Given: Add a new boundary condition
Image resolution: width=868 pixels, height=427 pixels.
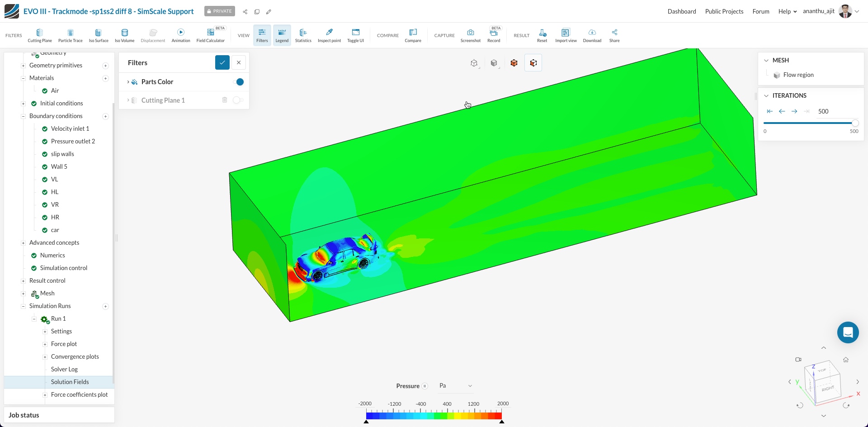Looking at the screenshot, I should click(105, 116).
